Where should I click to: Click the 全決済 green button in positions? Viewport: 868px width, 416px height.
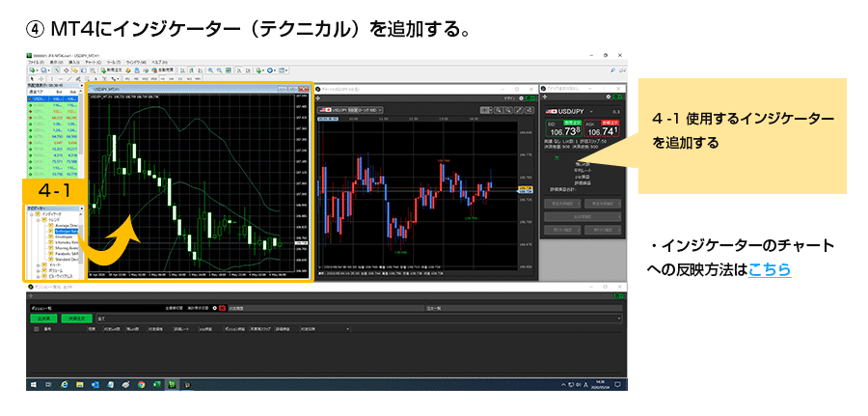click(x=43, y=319)
